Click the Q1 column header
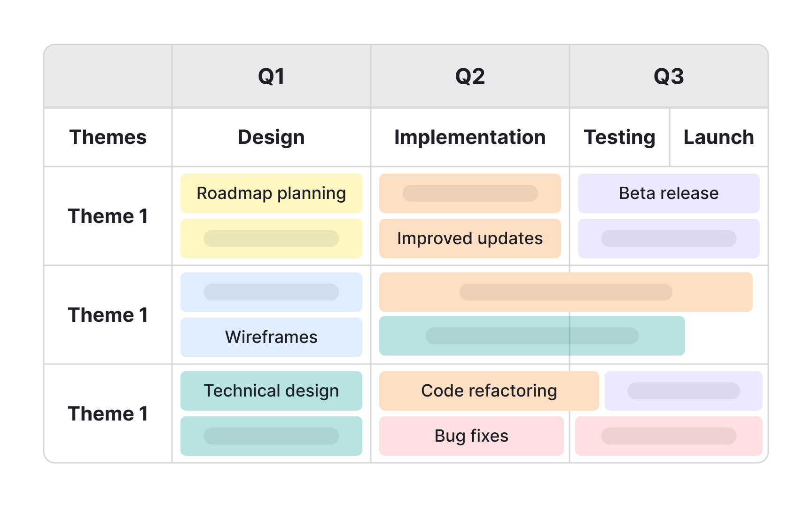 [x=271, y=76]
